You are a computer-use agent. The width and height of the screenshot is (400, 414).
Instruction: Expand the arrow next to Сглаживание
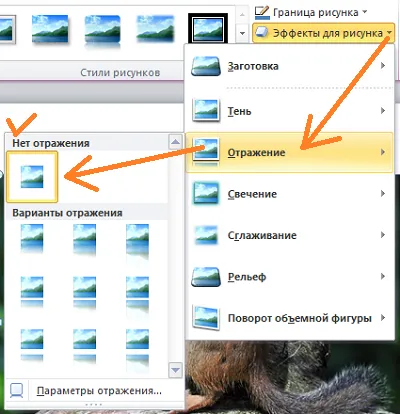pos(383,235)
